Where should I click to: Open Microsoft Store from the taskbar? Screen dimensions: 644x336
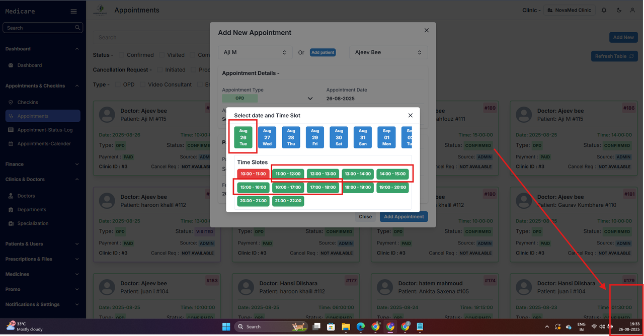tap(331, 326)
